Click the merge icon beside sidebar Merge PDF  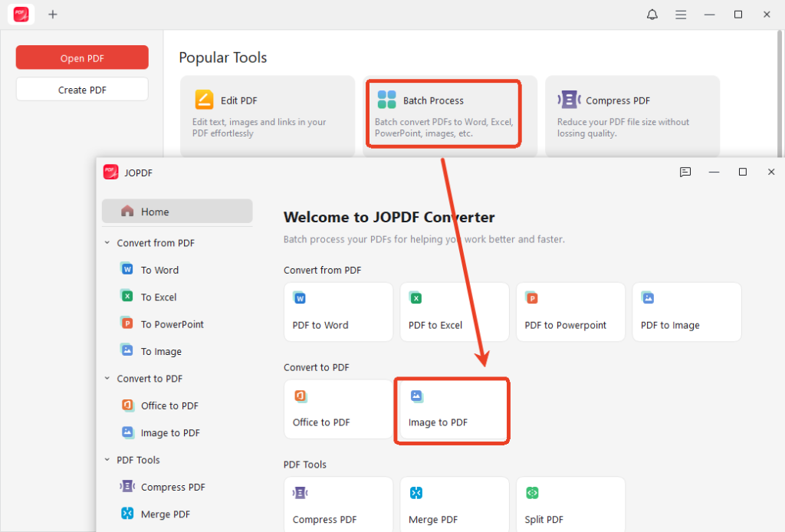point(127,513)
